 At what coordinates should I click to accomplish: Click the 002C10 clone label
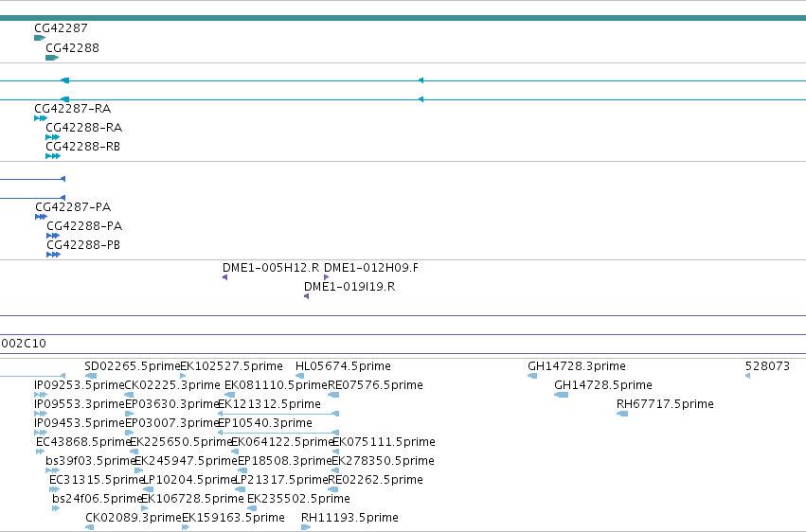[x=23, y=343]
